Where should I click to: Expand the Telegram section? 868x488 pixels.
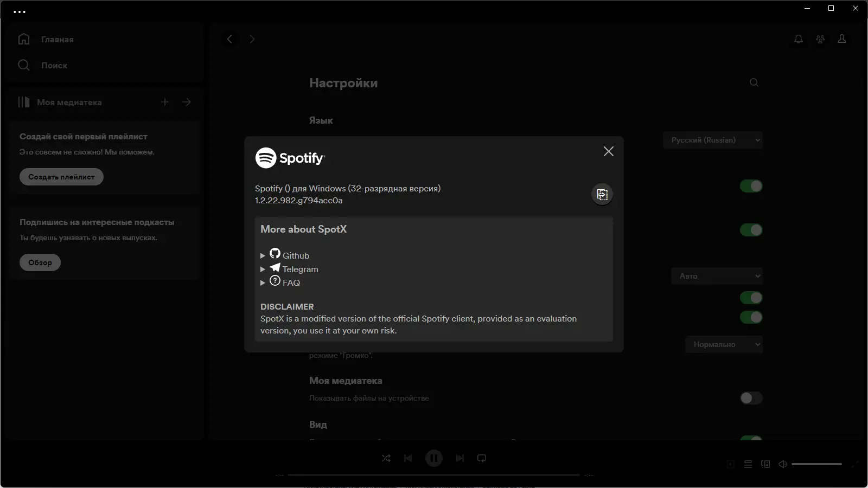(x=263, y=269)
